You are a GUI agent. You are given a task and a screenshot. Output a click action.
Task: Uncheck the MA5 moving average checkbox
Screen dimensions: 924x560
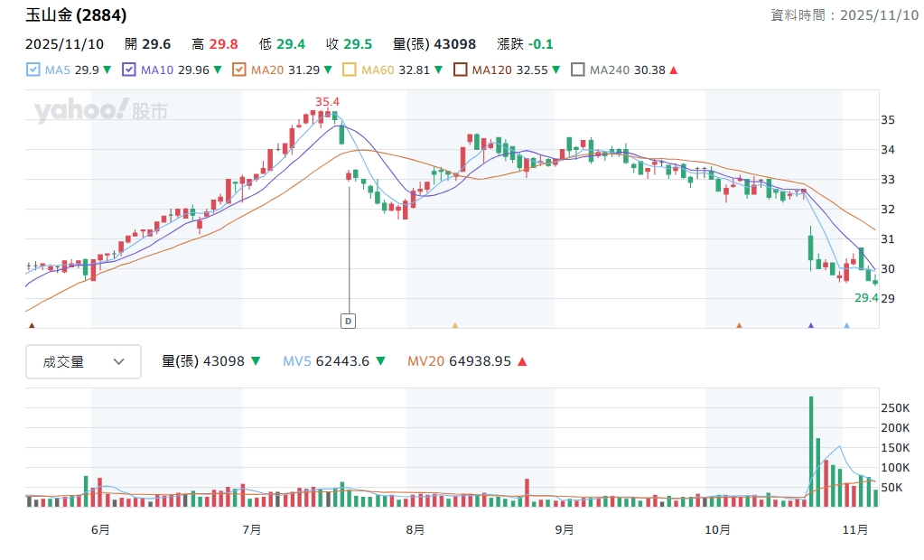point(33,70)
